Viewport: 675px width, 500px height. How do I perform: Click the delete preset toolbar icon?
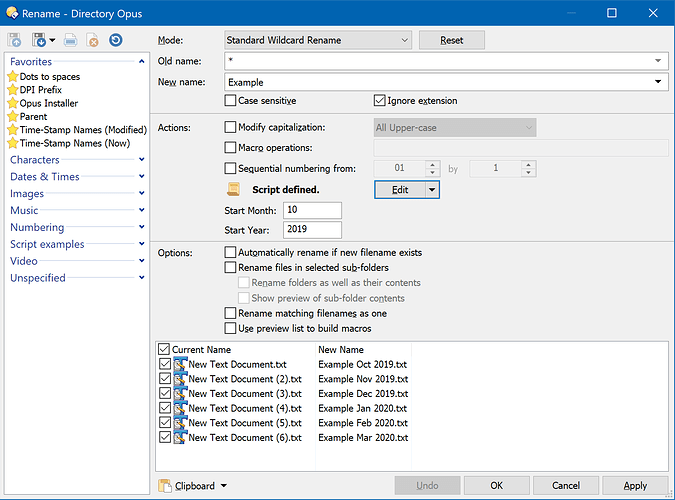click(x=92, y=40)
